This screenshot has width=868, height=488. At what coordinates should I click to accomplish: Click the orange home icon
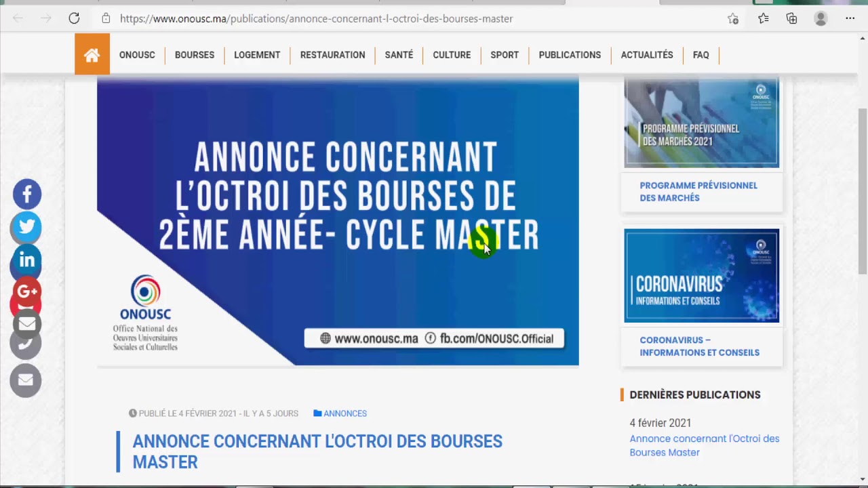click(x=92, y=54)
